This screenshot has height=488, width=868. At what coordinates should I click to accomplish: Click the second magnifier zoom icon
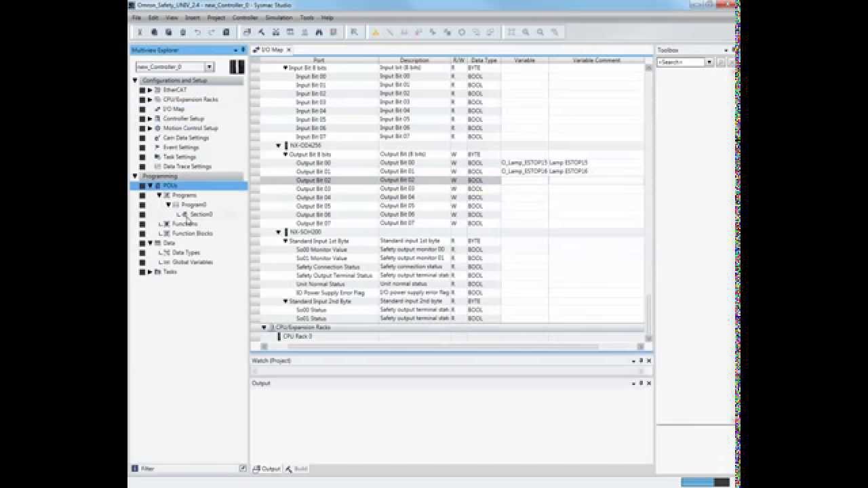[x=540, y=32]
